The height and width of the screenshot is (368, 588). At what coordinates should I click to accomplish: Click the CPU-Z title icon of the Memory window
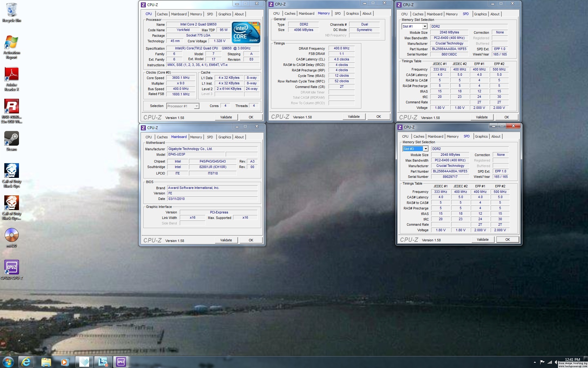click(271, 4)
